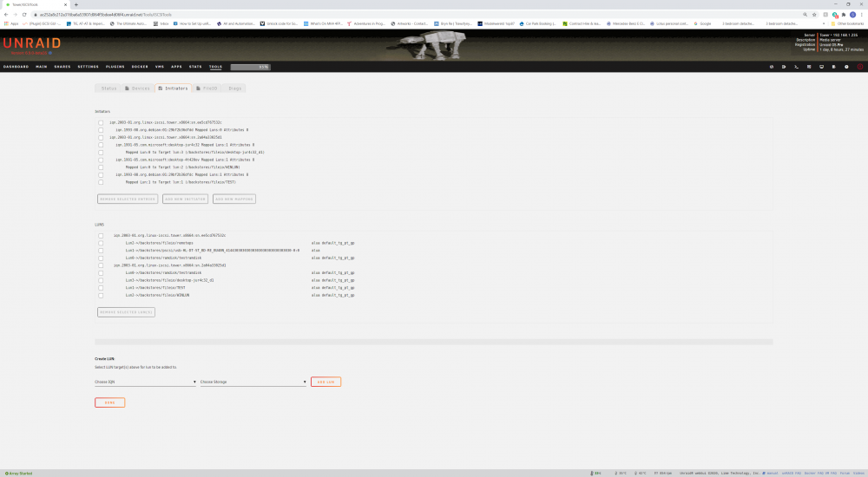Open the Plugins menu item
Screen dimensions: 868x477
click(115, 67)
